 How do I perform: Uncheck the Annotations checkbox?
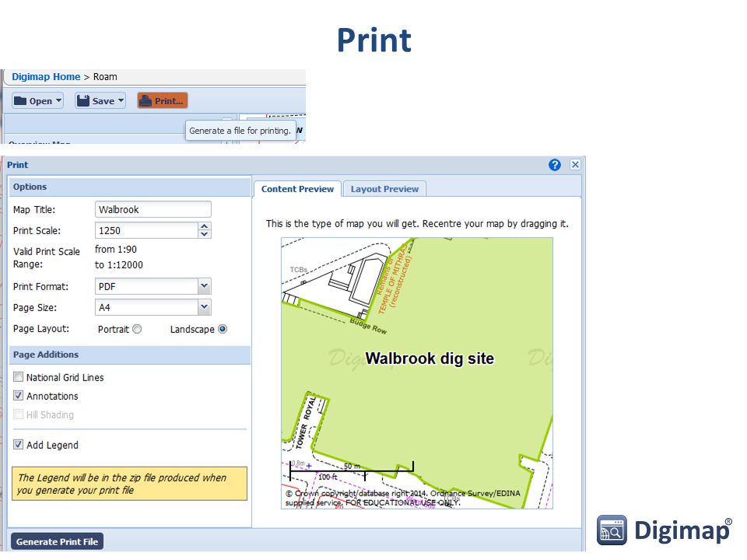click(x=18, y=396)
